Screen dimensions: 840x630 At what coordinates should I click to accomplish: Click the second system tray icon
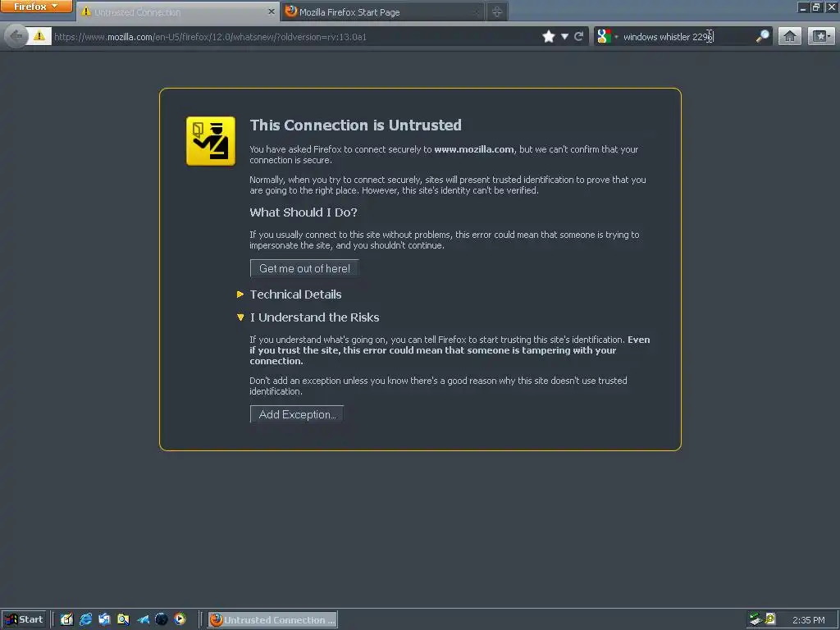769,619
